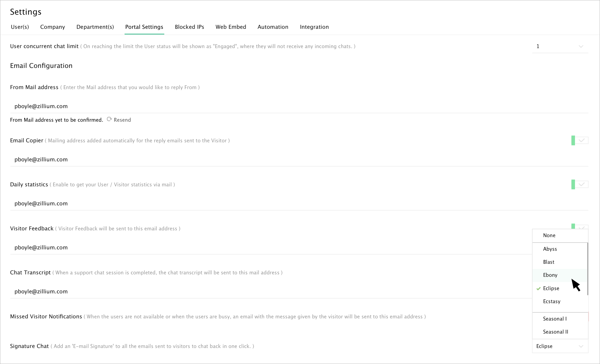The image size is (600, 364).
Task: Pick Seasonal II from the list
Action: pyautogui.click(x=555, y=332)
